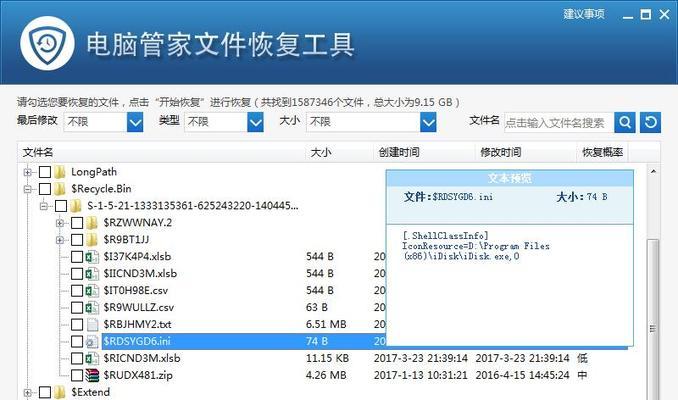The width and height of the screenshot is (678, 400).
Task: Check the $RICND3M.xlsb checkbox
Action: pos(77,358)
